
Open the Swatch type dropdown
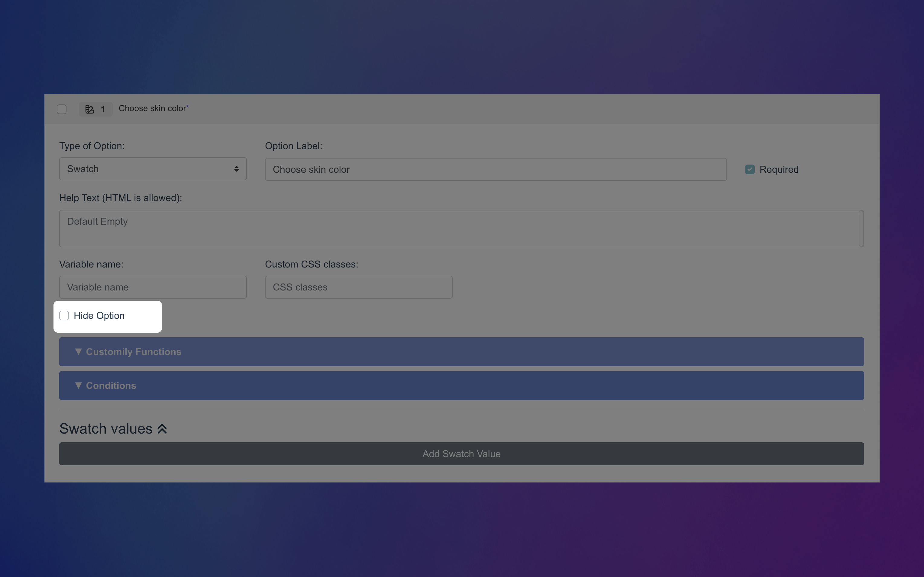tap(152, 169)
